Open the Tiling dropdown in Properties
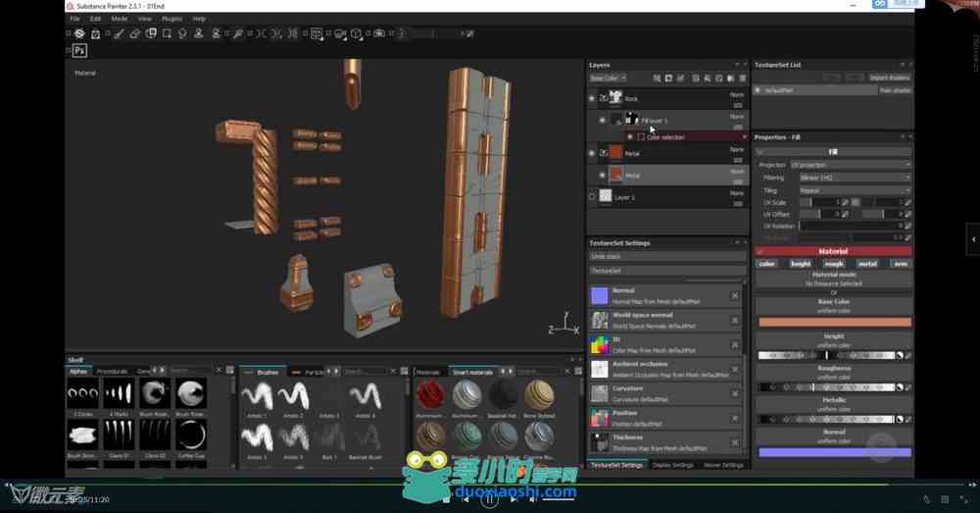 [x=855, y=190]
